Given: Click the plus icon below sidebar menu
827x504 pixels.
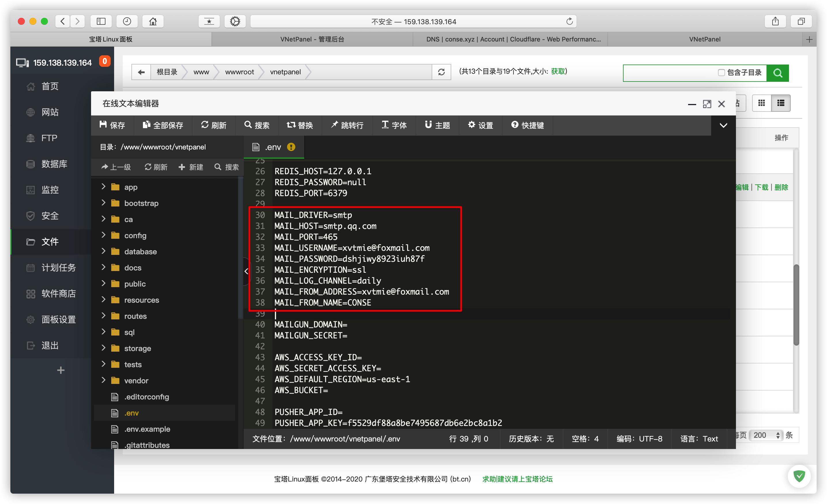Looking at the screenshot, I should point(61,370).
